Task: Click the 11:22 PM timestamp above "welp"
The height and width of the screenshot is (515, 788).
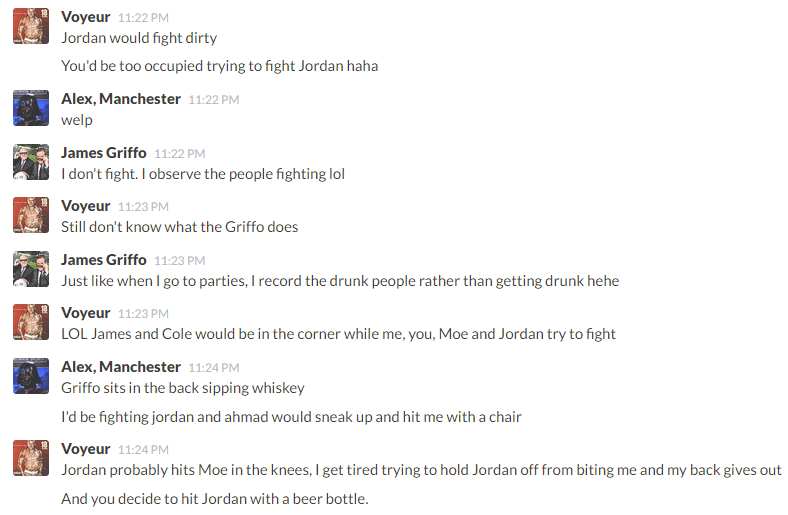Action: [214, 100]
